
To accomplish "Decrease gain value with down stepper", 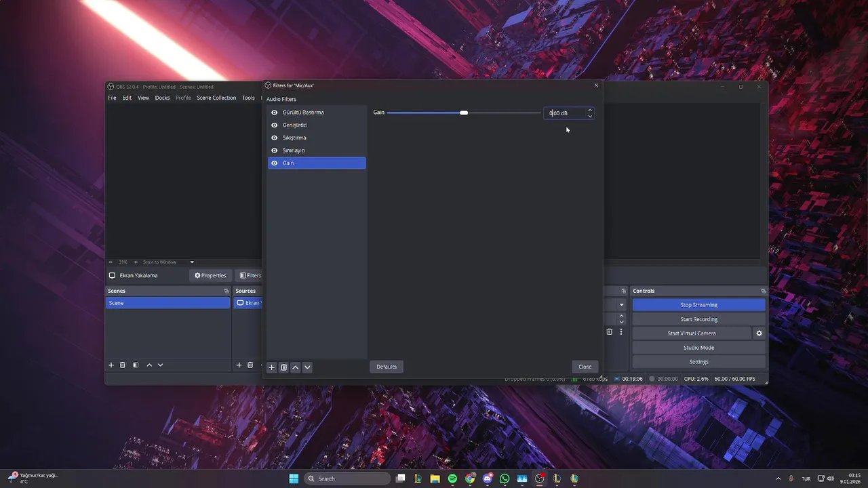I will [589, 116].
